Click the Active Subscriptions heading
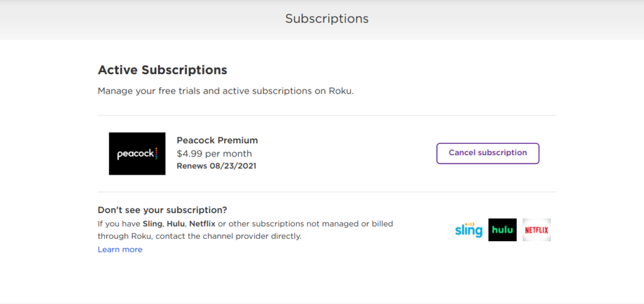 pyautogui.click(x=163, y=70)
